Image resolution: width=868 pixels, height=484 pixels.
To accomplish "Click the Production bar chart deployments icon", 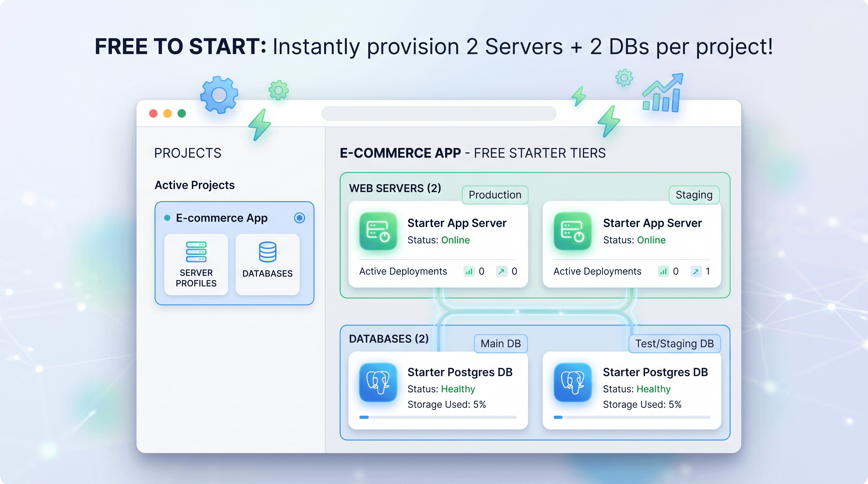I will click(x=469, y=271).
